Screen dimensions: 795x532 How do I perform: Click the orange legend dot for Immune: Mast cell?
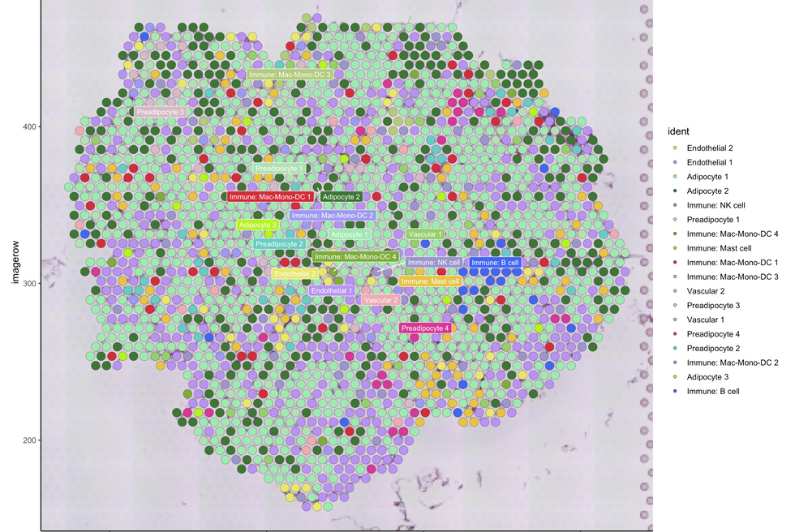675,248
